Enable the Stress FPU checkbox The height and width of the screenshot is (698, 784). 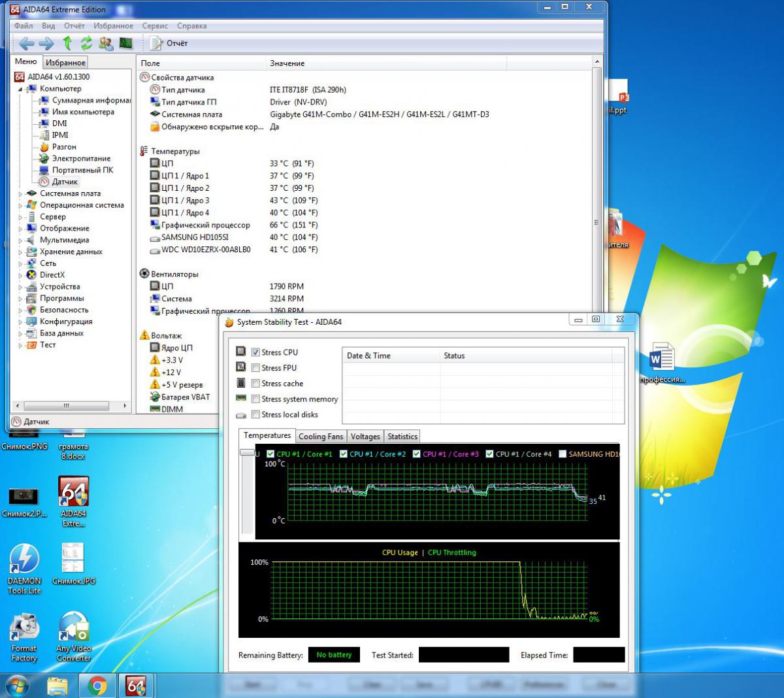256,368
